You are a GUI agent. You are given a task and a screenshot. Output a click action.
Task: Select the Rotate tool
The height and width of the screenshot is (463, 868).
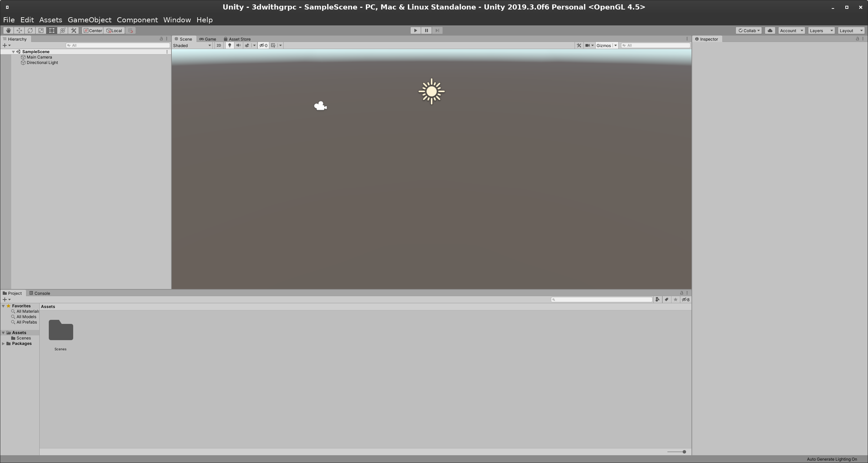click(30, 30)
